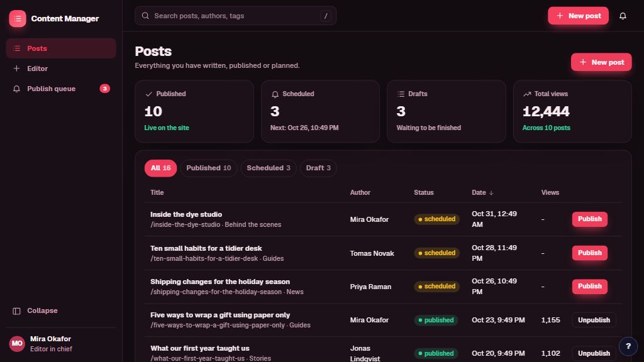This screenshot has height=362, width=644.
Task: Click author Jonas Lindqvist
Action: [365, 353]
